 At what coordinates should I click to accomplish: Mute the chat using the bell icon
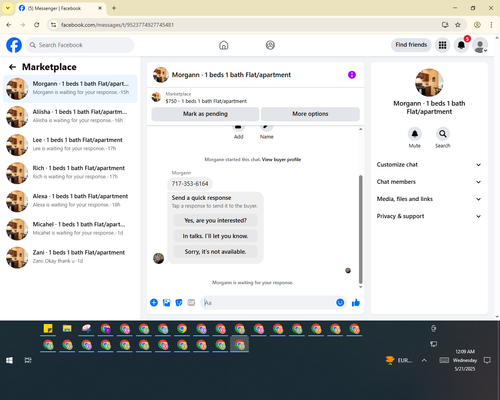point(414,134)
